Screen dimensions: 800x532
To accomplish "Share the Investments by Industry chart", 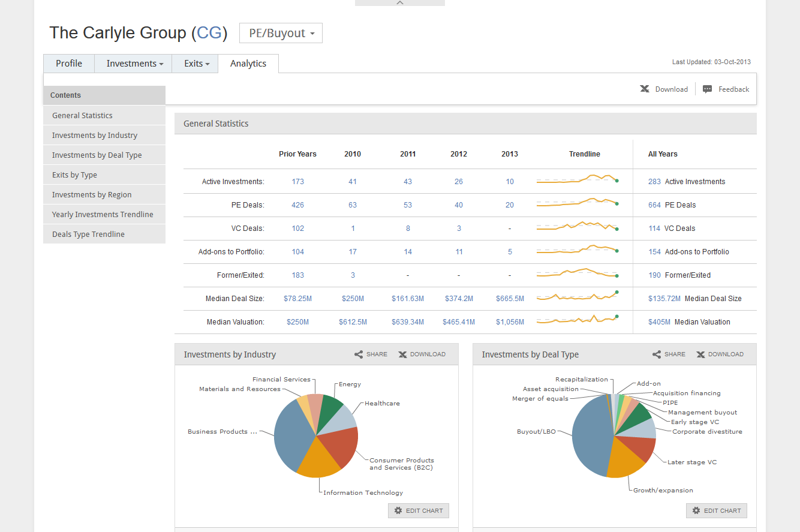I will click(371, 354).
